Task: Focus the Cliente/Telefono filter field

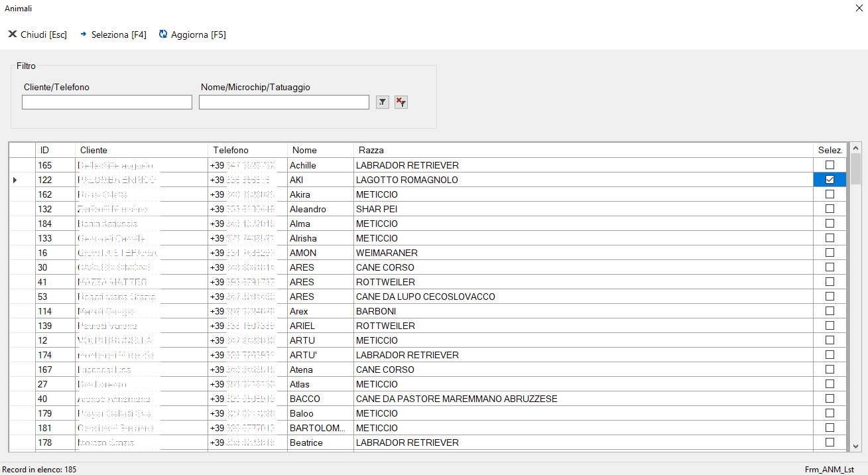Action: [x=107, y=102]
